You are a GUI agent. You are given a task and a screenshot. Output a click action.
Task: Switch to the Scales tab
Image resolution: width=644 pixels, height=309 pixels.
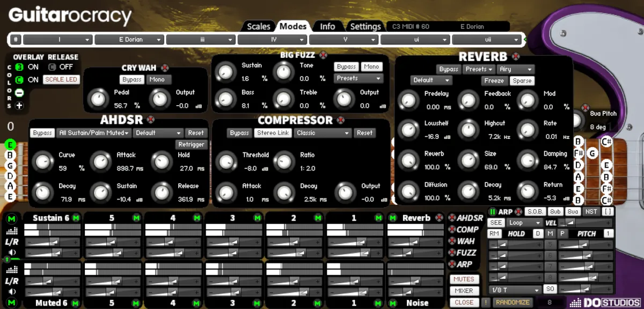258,26
